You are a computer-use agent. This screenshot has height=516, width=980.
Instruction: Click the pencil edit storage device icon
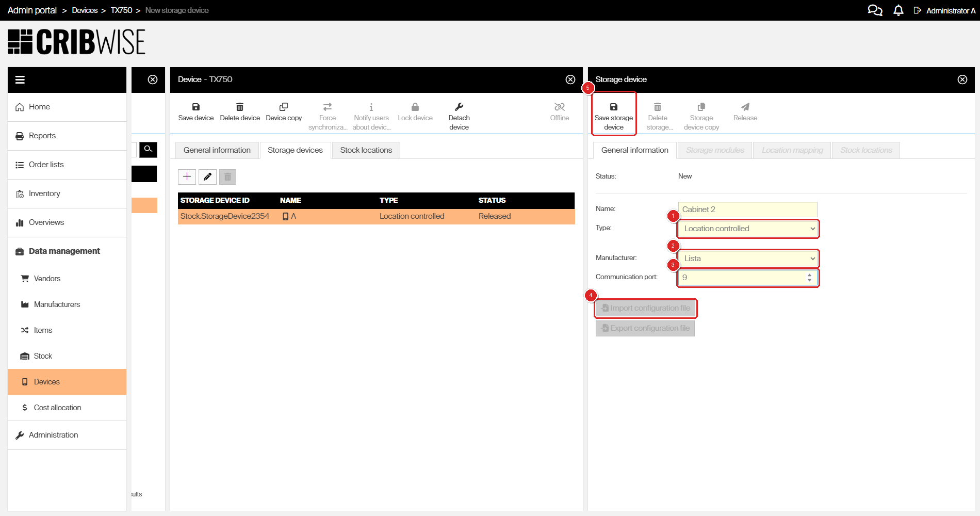click(207, 177)
